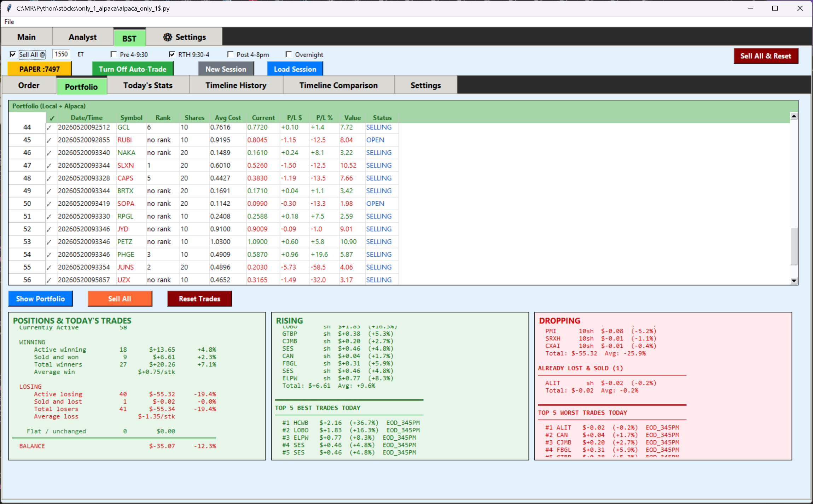The height and width of the screenshot is (504, 813).
Task: Click the P/L % column header
Action: click(x=324, y=118)
